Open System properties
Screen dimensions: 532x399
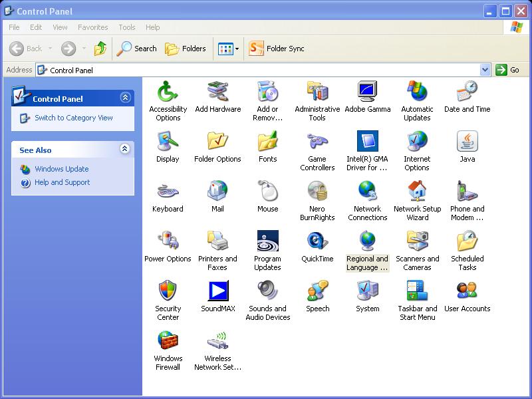pos(368,296)
